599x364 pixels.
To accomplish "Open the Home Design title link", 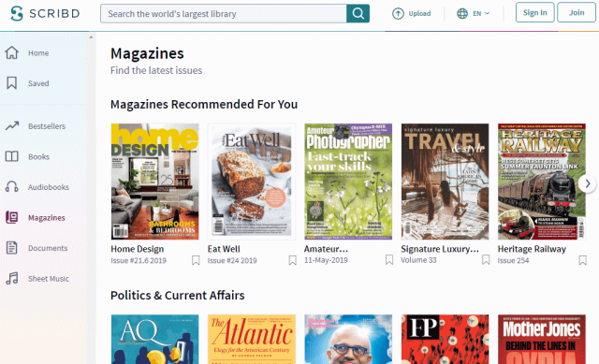I will coord(138,249).
